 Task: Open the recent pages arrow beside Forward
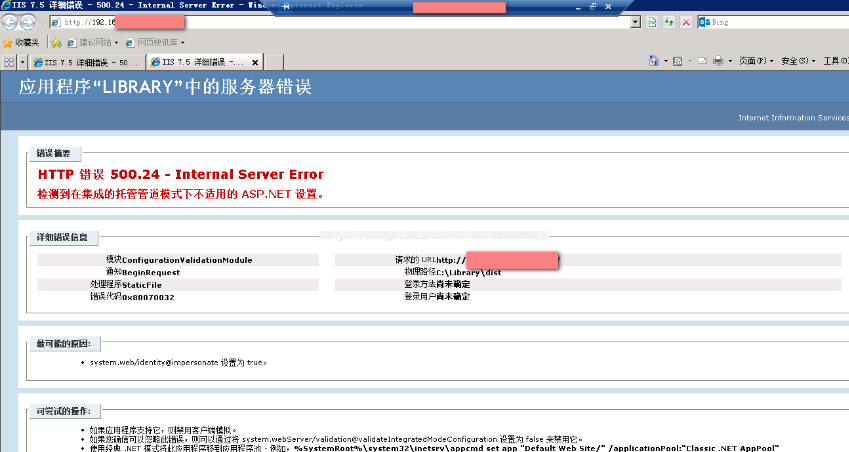tap(42, 23)
